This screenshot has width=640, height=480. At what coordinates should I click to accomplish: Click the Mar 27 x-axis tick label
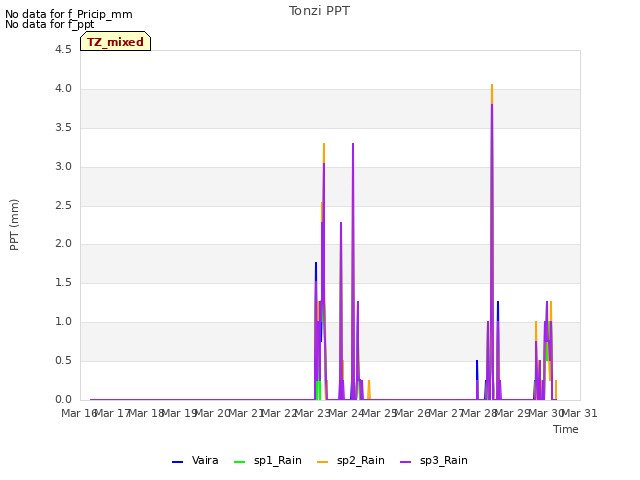coord(446,413)
